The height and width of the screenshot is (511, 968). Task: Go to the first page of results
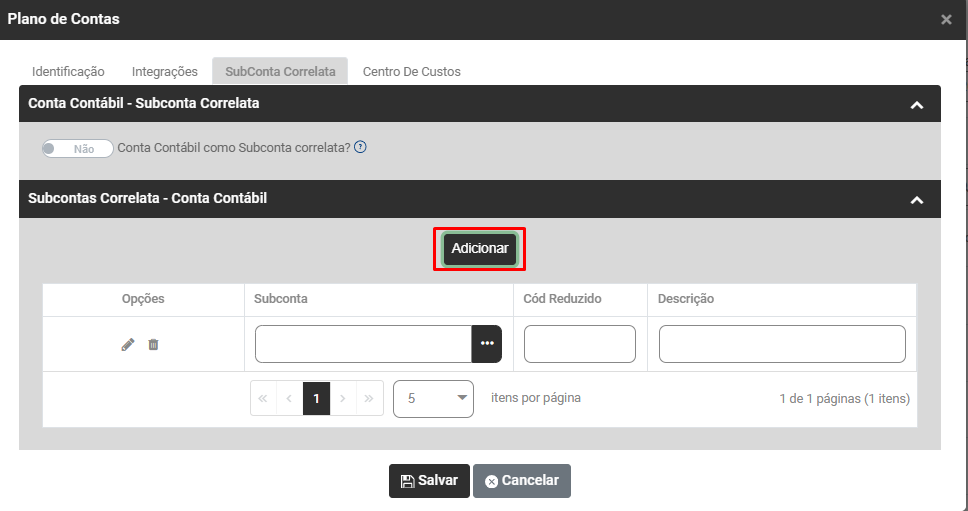tap(263, 398)
